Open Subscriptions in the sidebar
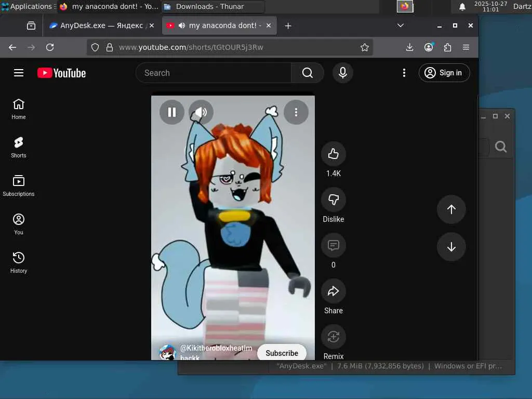This screenshot has height=399, width=532. tap(19, 186)
